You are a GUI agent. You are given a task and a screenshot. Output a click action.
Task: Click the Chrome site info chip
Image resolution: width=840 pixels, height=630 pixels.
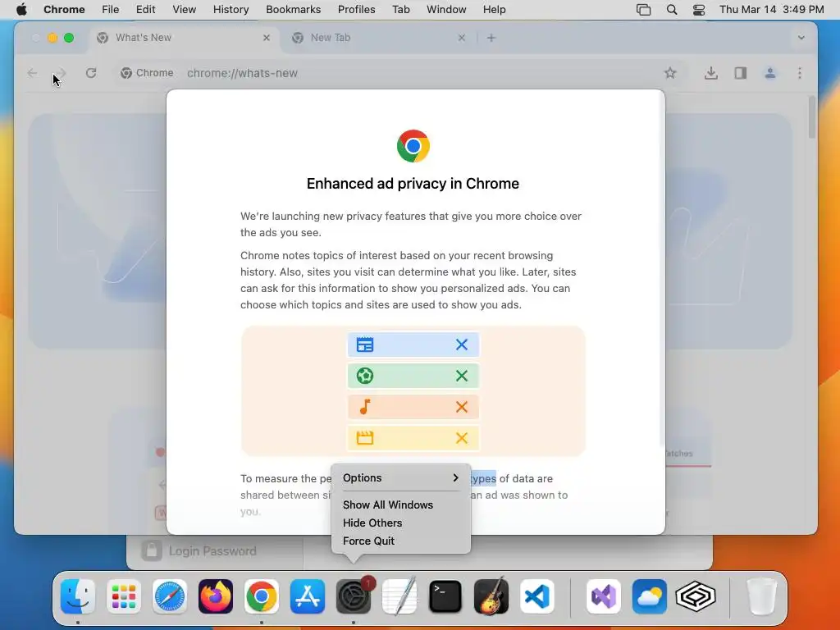click(147, 73)
